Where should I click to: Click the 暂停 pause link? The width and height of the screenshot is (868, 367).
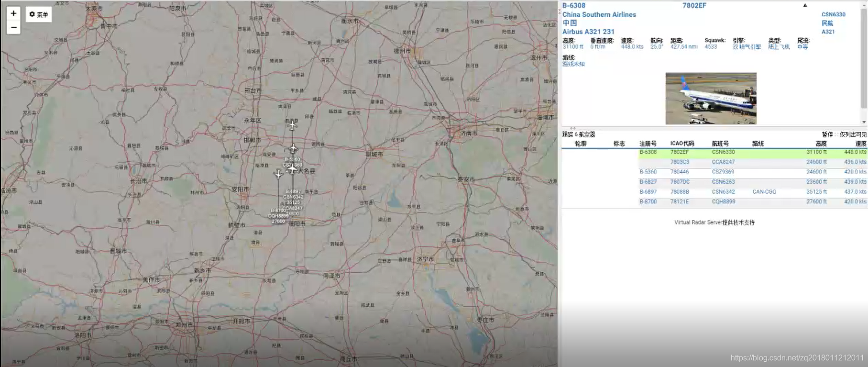click(x=827, y=134)
